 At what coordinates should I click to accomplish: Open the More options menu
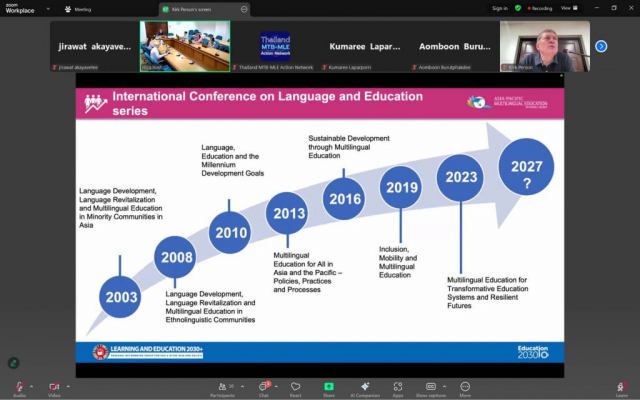pos(465,386)
